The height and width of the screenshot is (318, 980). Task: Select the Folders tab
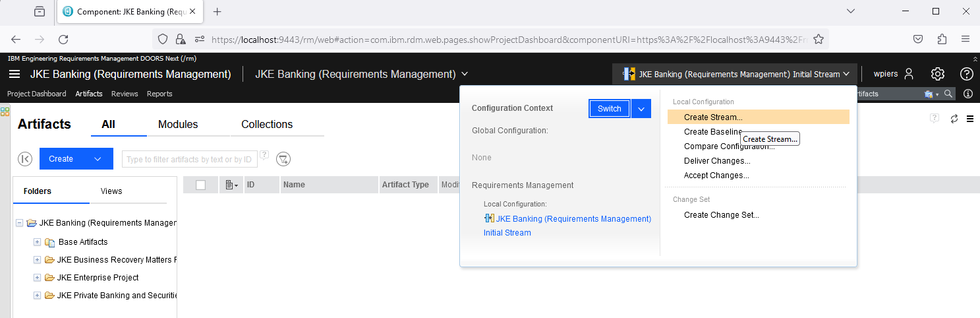point(38,191)
